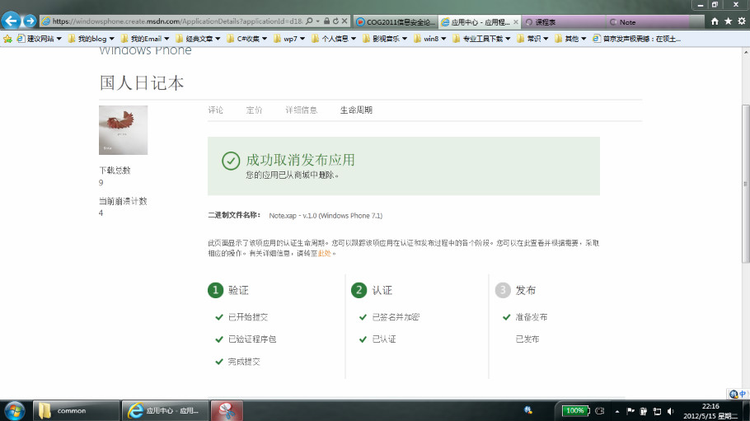Expand the 常识 favorites folder
This screenshot has width=750, height=421.
(x=533, y=39)
